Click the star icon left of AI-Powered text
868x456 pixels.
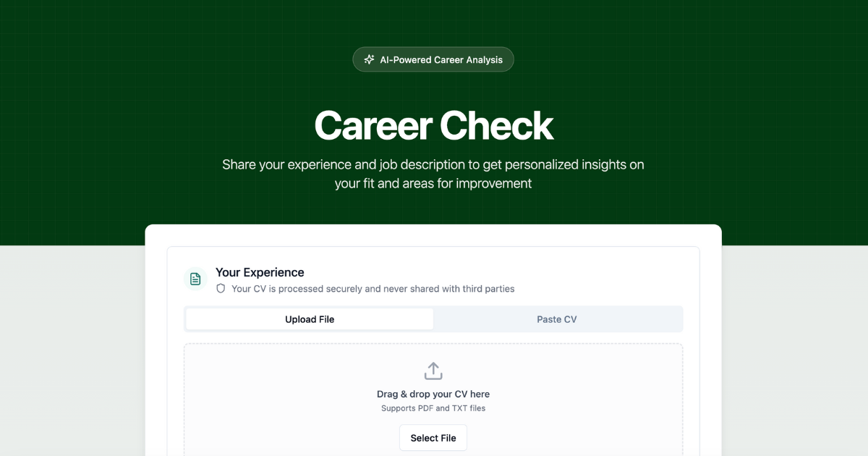pos(370,59)
